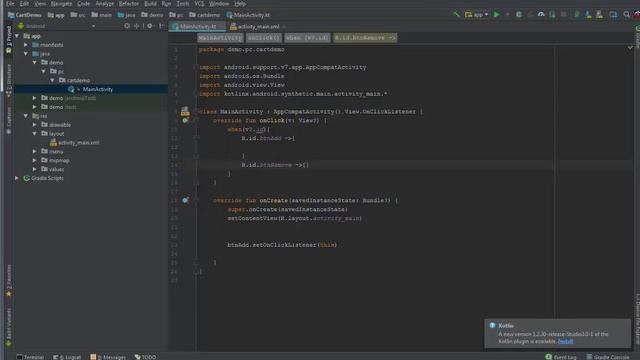This screenshot has height=360, width=640.
Task: Collapse the cartdemo package node
Action: tap(52, 80)
